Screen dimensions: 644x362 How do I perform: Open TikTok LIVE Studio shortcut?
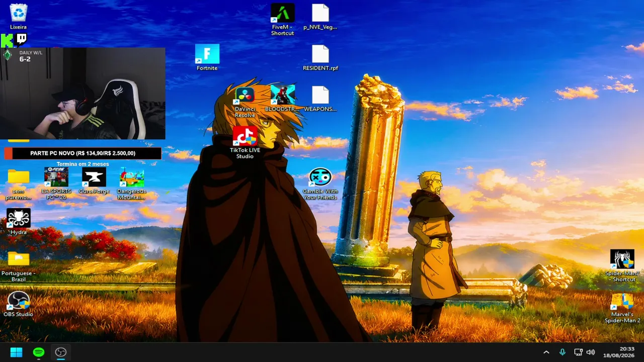click(x=245, y=143)
